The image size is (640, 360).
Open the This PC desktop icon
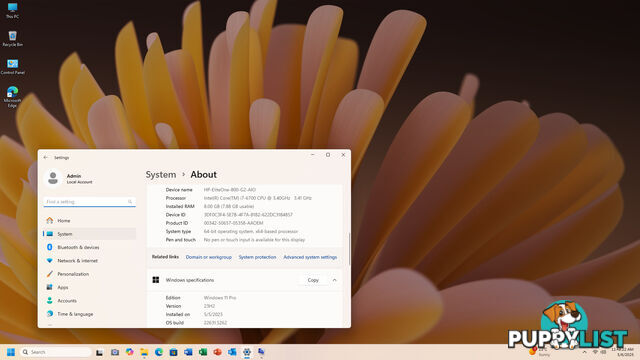12,11
